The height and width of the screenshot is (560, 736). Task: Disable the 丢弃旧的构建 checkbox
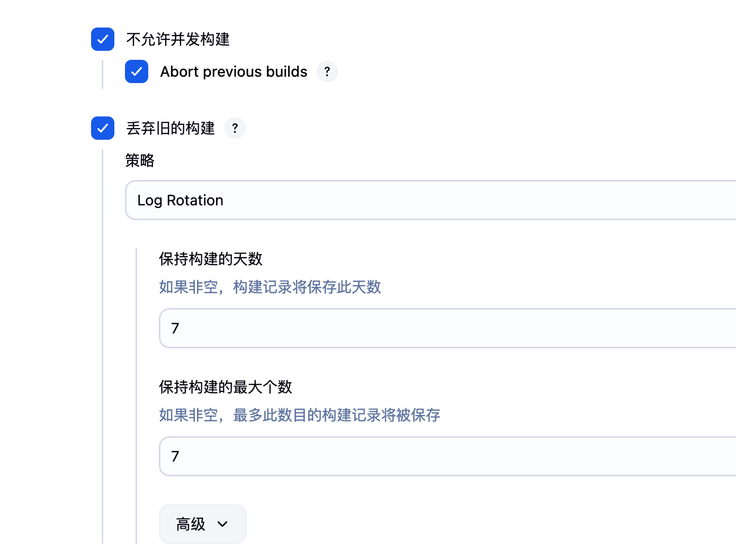[103, 128]
